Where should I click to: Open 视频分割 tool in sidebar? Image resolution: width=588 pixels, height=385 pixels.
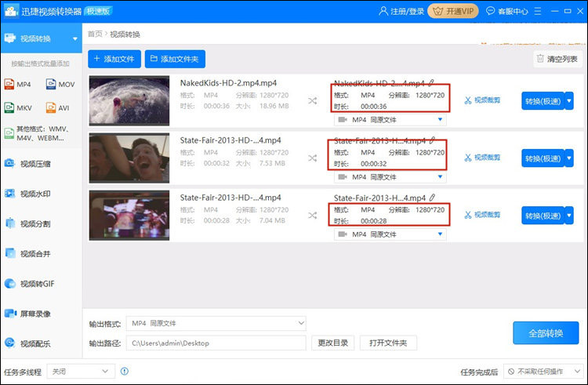pos(28,223)
